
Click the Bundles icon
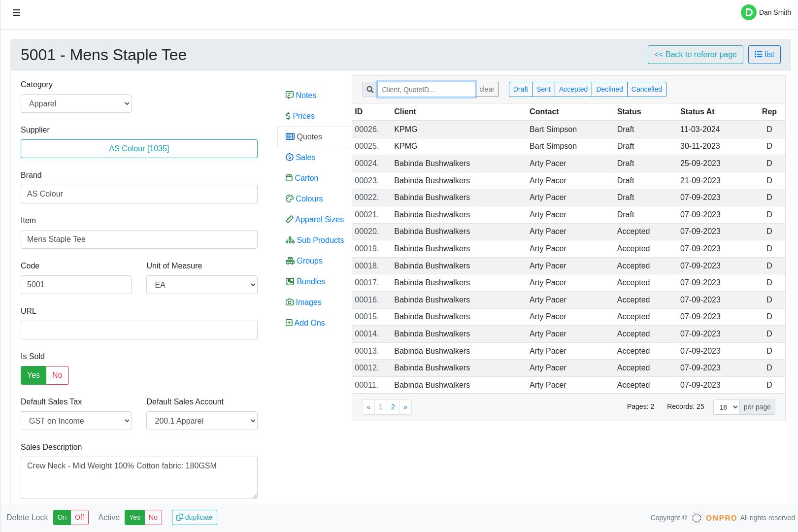(x=290, y=281)
